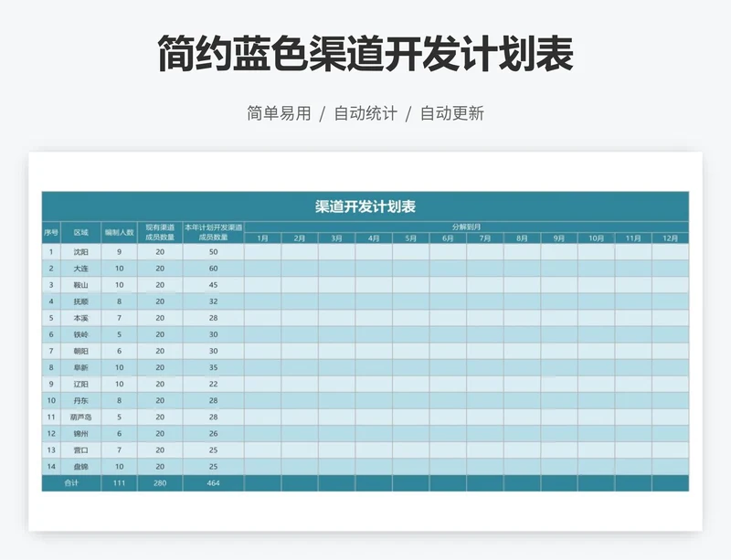The image size is (731, 560).
Task: Select the 10月 month header
Action: [597, 238]
